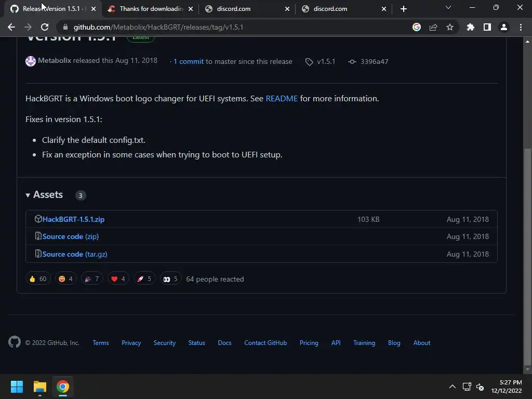
Task: Open the Terms footer link
Action: pyautogui.click(x=101, y=343)
